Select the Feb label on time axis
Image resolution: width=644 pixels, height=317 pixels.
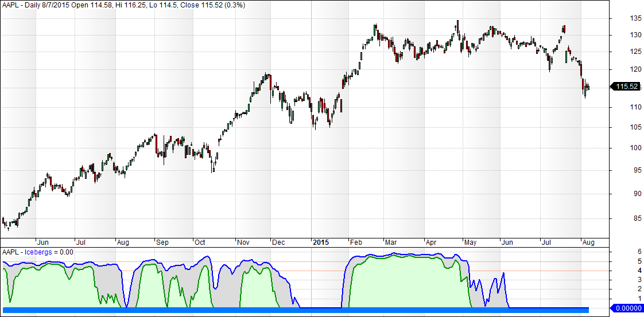[x=356, y=242]
